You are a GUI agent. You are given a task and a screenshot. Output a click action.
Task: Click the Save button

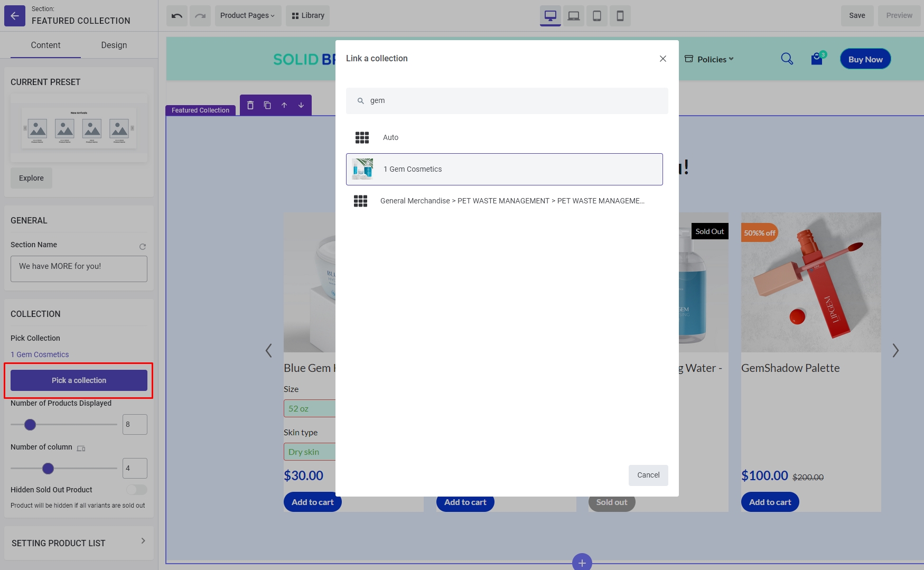coord(857,16)
